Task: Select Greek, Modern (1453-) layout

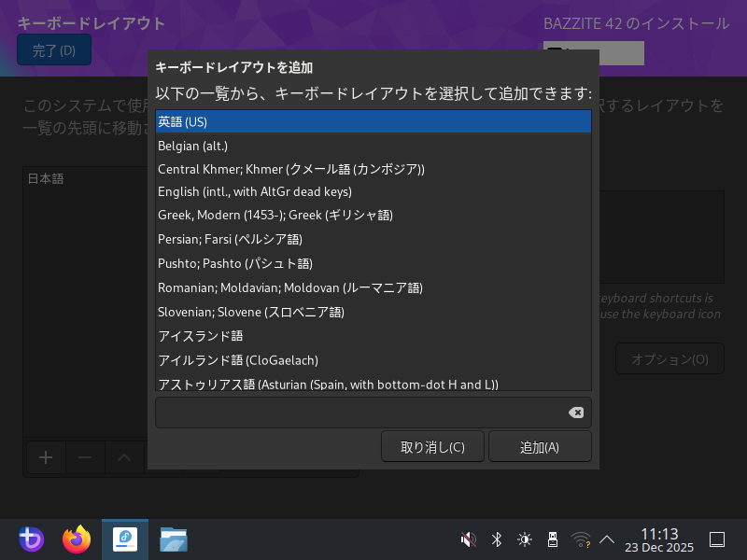Action: pyautogui.click(x=373, y=216)
